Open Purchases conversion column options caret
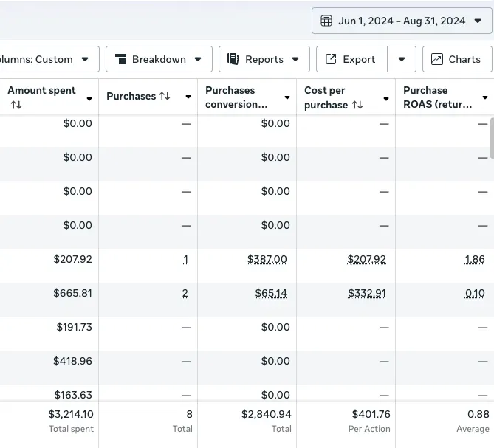The height and width of the screenshot is (448, 494). click(x=287, y=97)
